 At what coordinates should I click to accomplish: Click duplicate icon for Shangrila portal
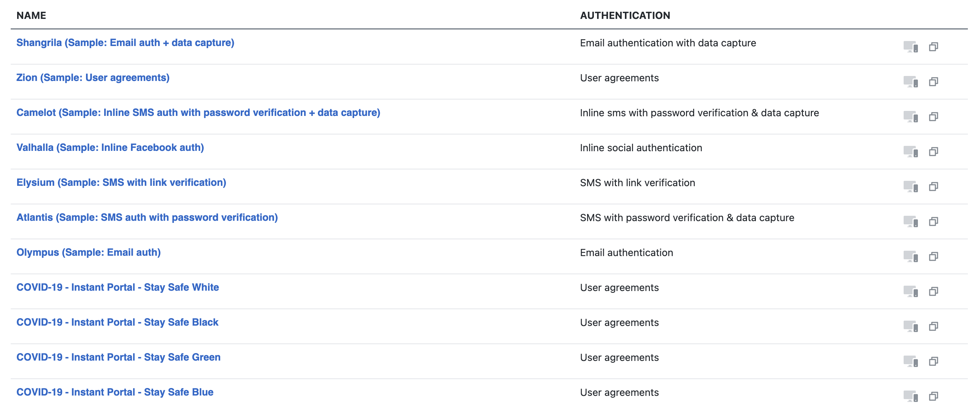click(933, 47)
